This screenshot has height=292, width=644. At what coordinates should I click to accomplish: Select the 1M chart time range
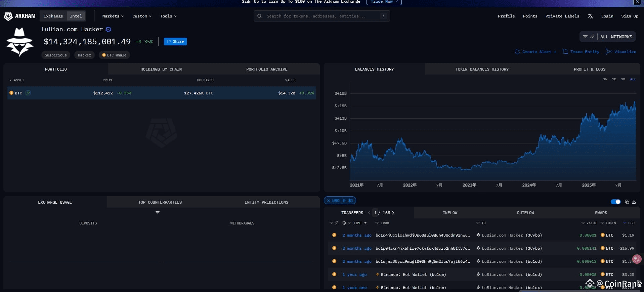click(x=614, y=79)
